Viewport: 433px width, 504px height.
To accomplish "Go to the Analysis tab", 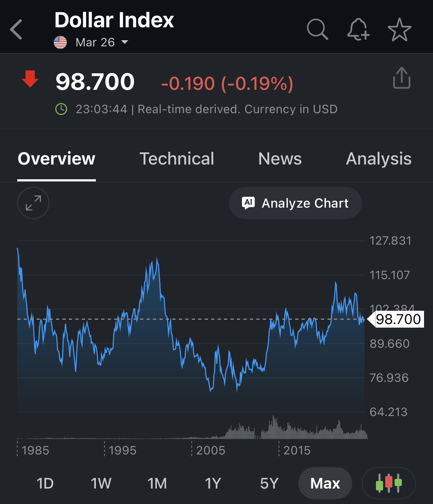I will click(x=379, y=159).
